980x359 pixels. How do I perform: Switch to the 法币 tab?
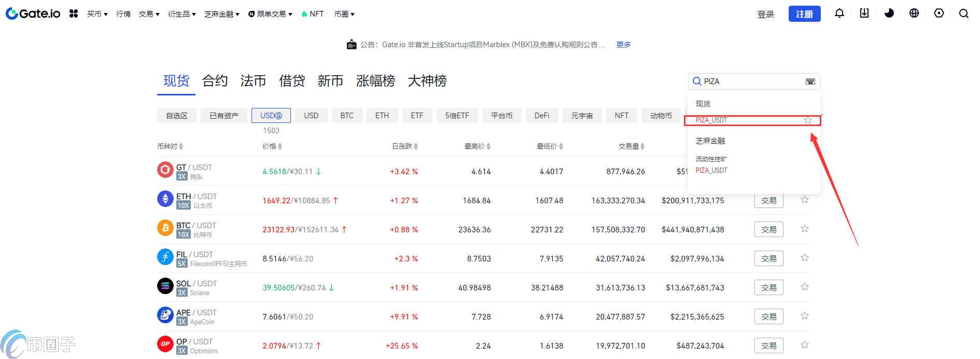coord(253,81)
